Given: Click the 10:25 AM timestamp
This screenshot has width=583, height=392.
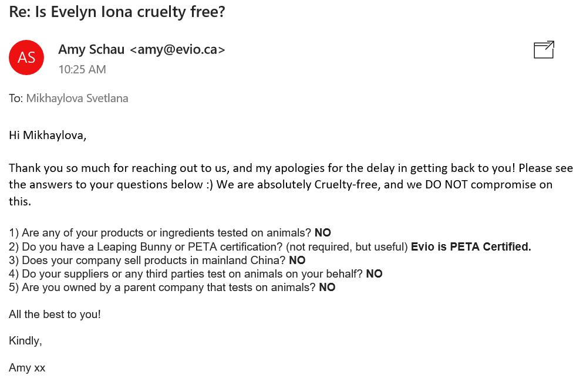Looking at the screenshot, I should click(x=82, y=69).
